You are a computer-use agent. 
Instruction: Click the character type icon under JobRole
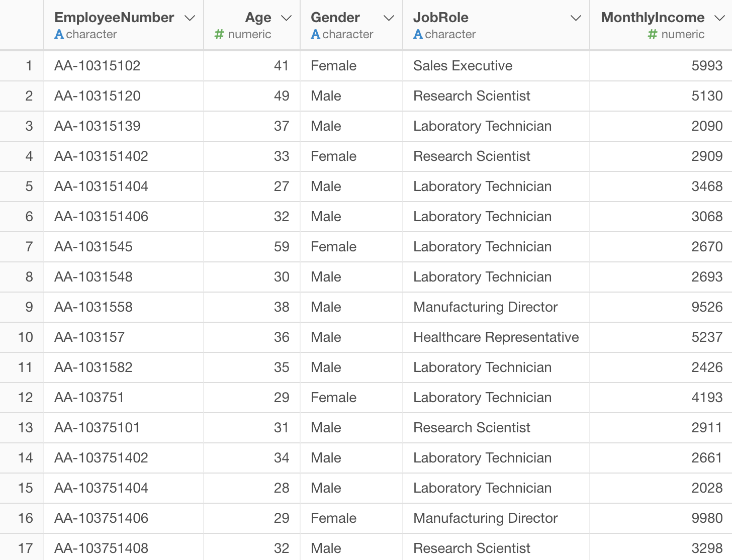418,34
